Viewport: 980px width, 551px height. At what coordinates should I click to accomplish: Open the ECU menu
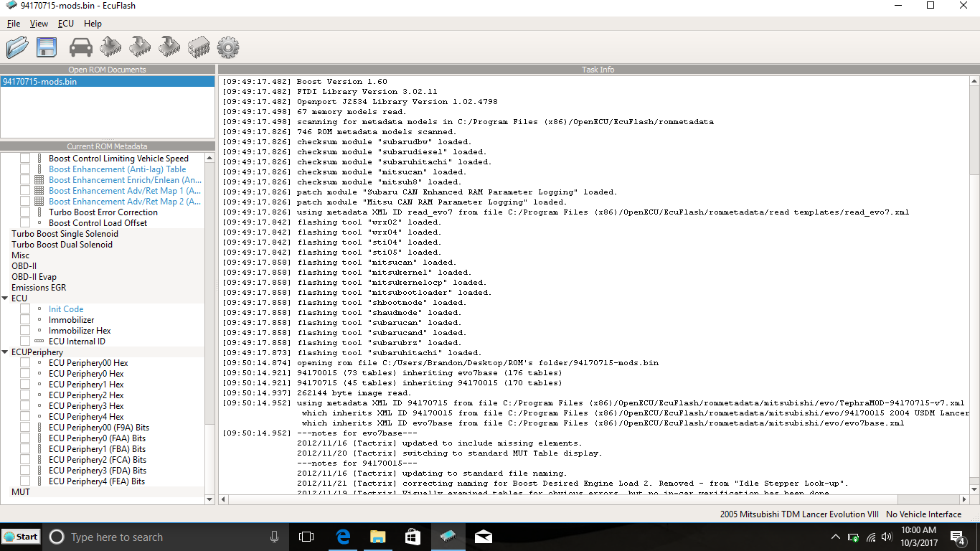[x=65, y=24]
